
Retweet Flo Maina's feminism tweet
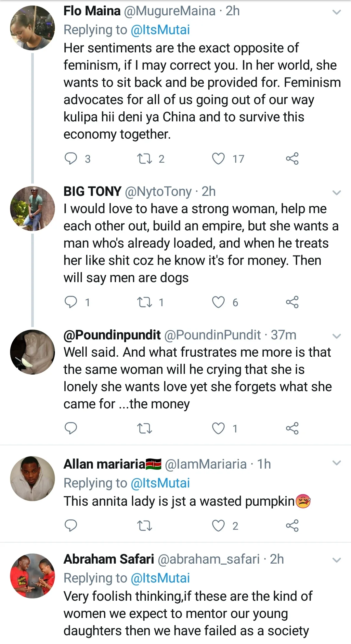pos(145,158)
